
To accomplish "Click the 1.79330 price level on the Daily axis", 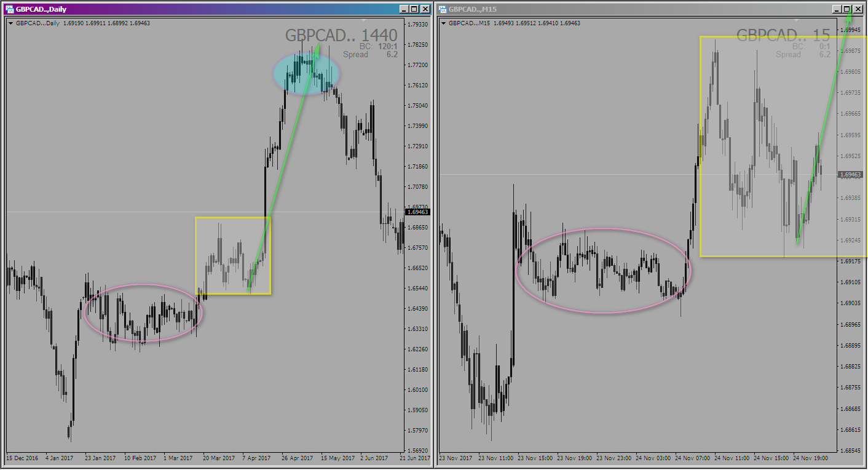I will (x=418, y=25).
